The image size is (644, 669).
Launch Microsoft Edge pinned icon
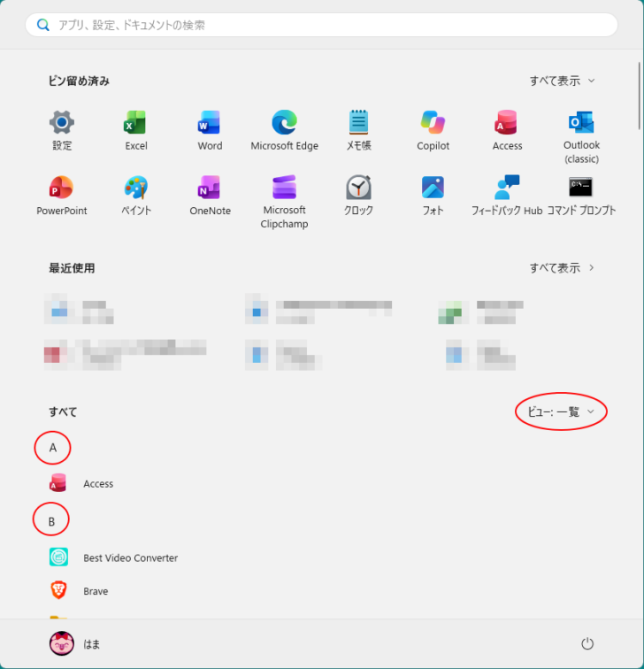click(x=285, y=130)
